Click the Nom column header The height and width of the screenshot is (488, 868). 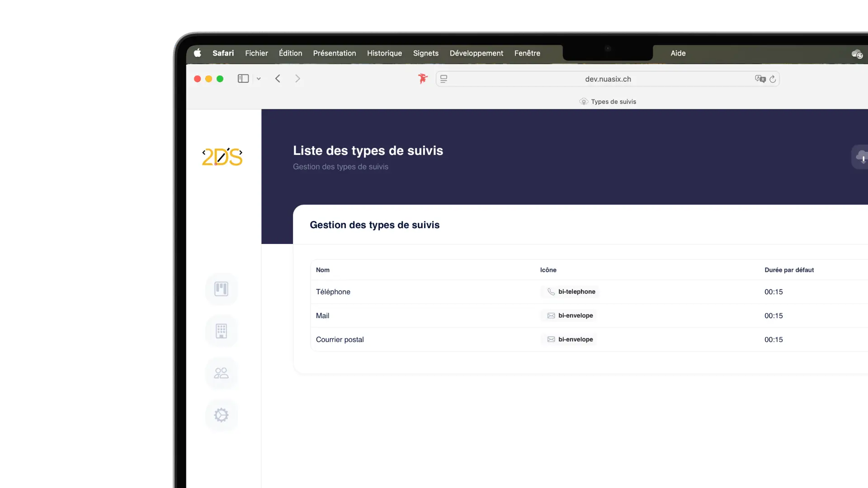click(x=323, y=270)
